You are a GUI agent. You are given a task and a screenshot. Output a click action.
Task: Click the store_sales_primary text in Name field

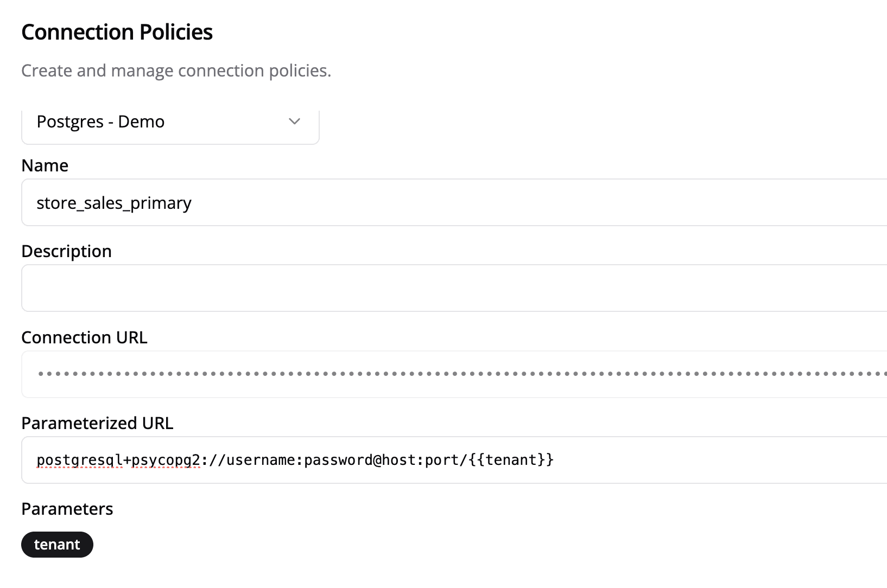pyautogui.click(x=114, y=203)
